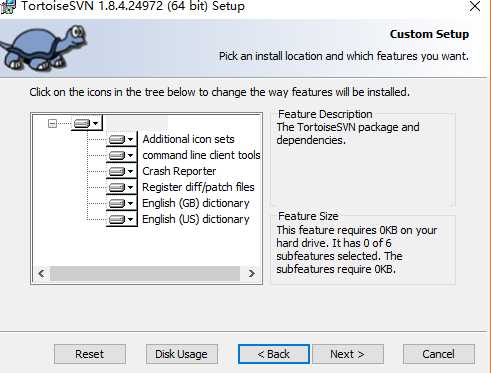This screenshot has width=491, height=373.
Task: Click the Disk Usage button
Action: click(182, 354)
